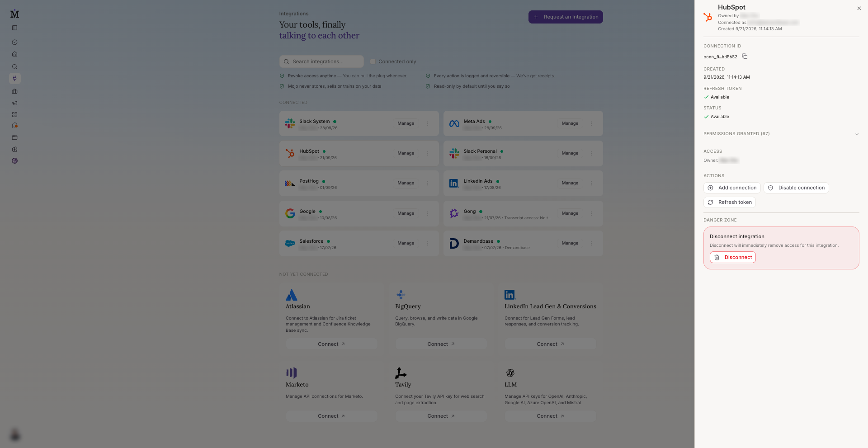
Task: Click the Mojo M logo
Action: [14, 14]
